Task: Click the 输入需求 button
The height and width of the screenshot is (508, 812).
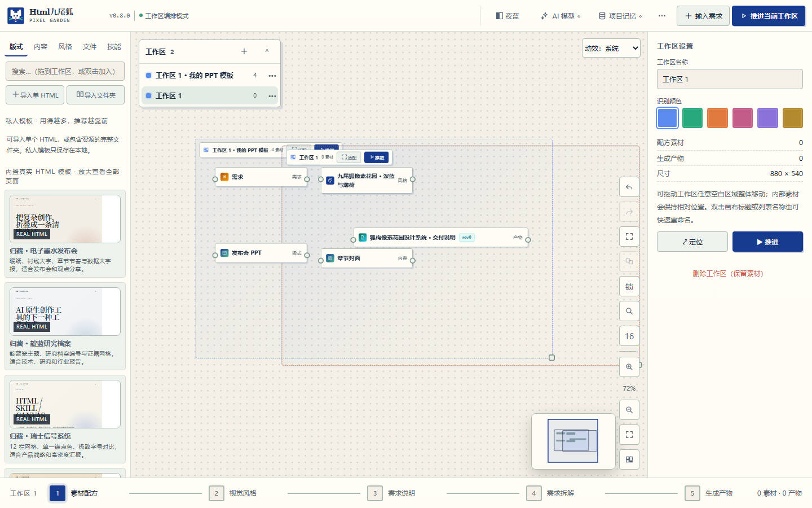Action: [703, 16]
